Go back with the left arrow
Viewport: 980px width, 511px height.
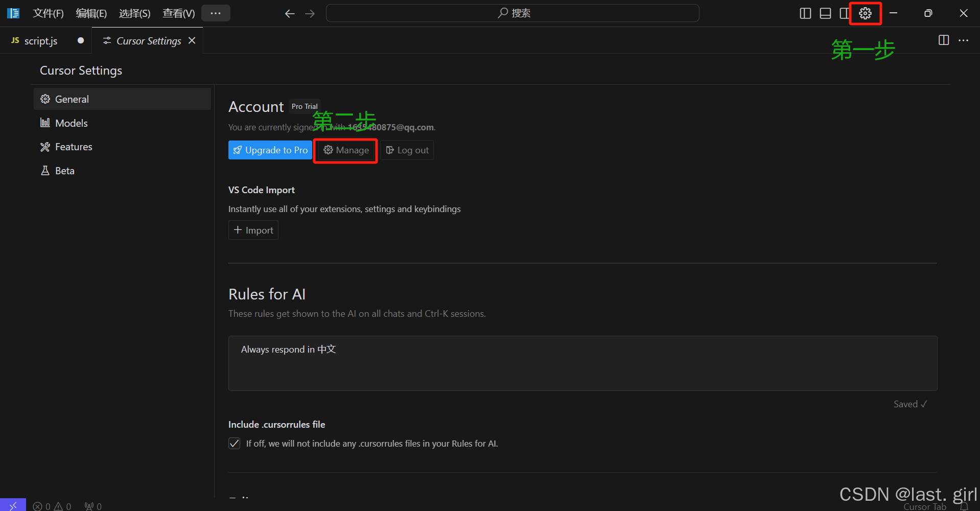[290, 13]
